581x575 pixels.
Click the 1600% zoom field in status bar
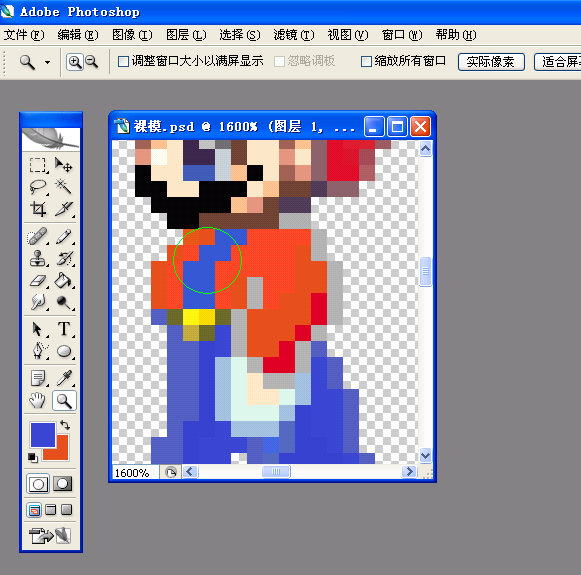136,473
